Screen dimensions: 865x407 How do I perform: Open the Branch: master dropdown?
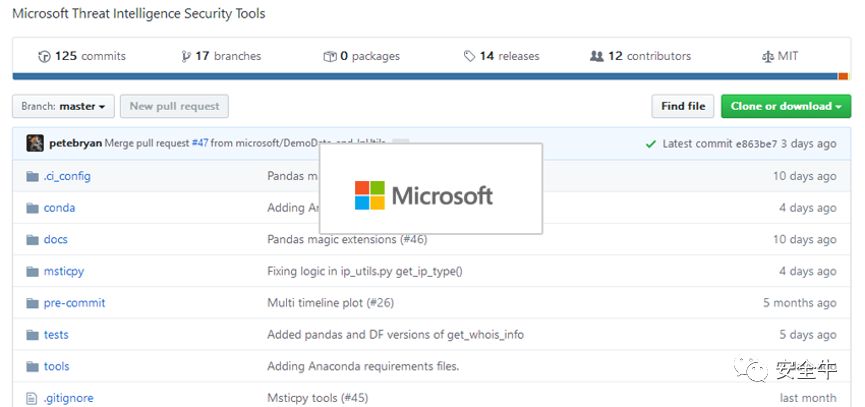63,106
